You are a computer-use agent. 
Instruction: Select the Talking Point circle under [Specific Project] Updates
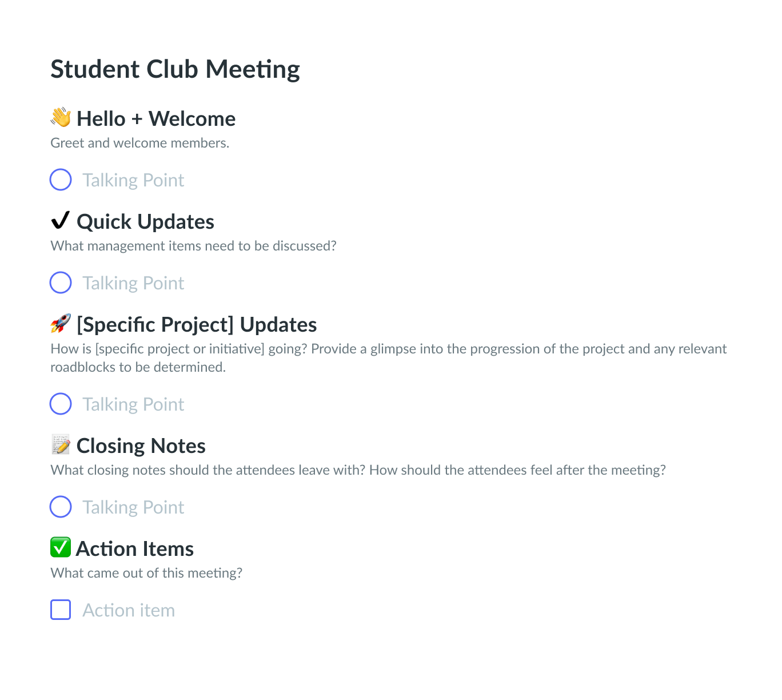point(60,404)
